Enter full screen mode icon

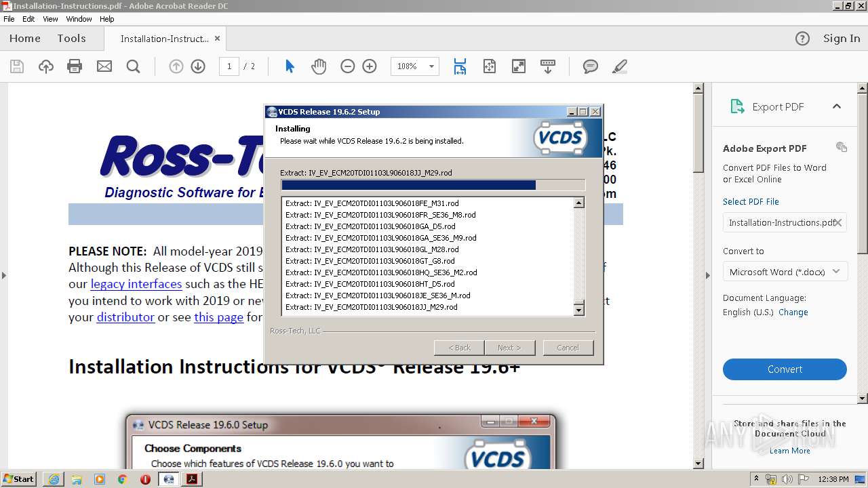pos(518,66)
